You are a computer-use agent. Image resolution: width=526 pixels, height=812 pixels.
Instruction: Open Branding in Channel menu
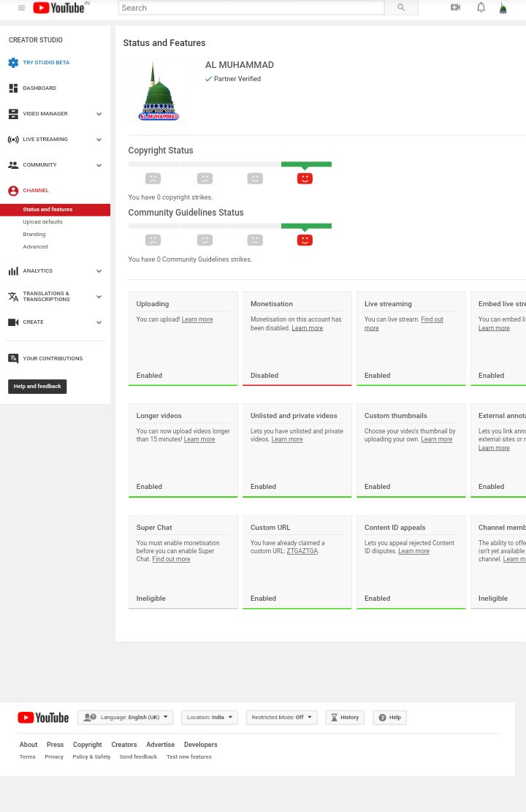[34, 235]
